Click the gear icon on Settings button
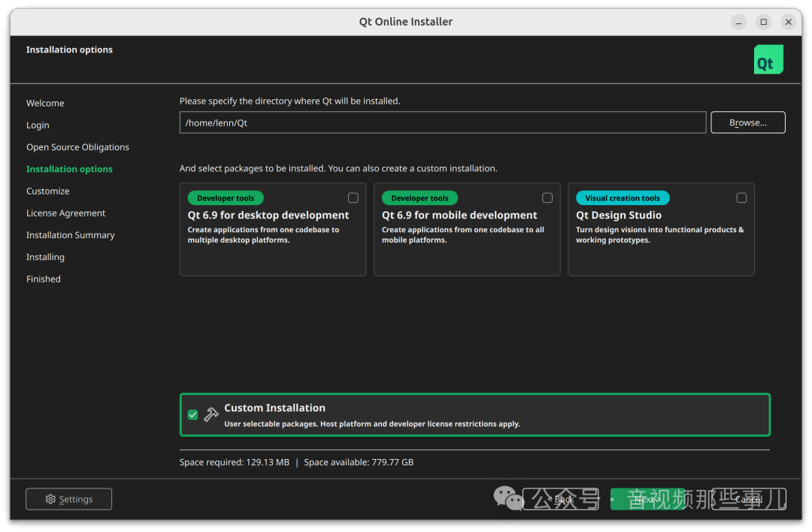This screenshot has height=532, width=812. (50, 499)
